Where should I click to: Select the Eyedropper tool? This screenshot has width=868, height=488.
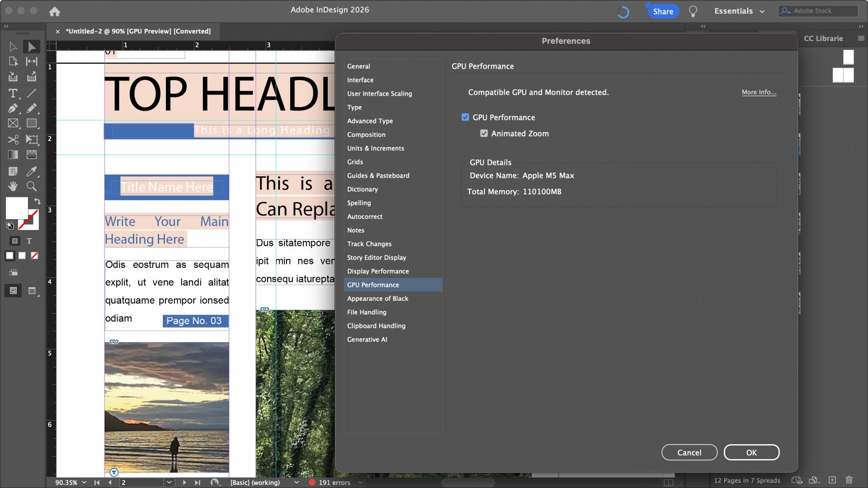click(31, 171)
